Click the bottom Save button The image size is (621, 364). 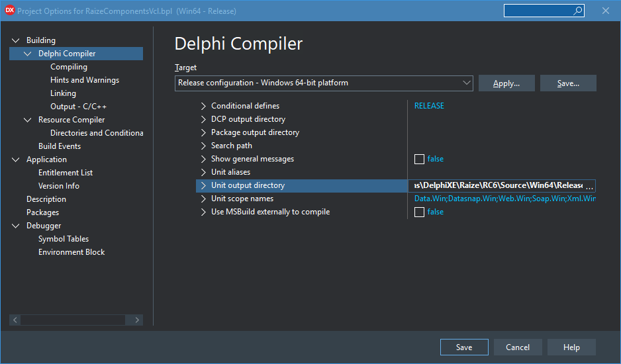464,347
